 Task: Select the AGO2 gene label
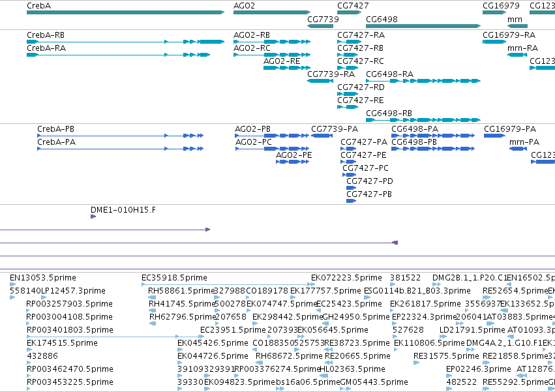click(x=244, y=6)
